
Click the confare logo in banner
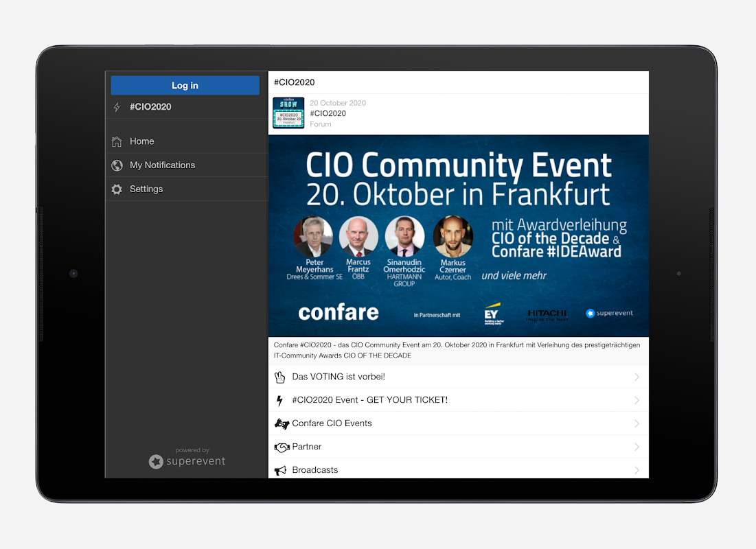339,312
